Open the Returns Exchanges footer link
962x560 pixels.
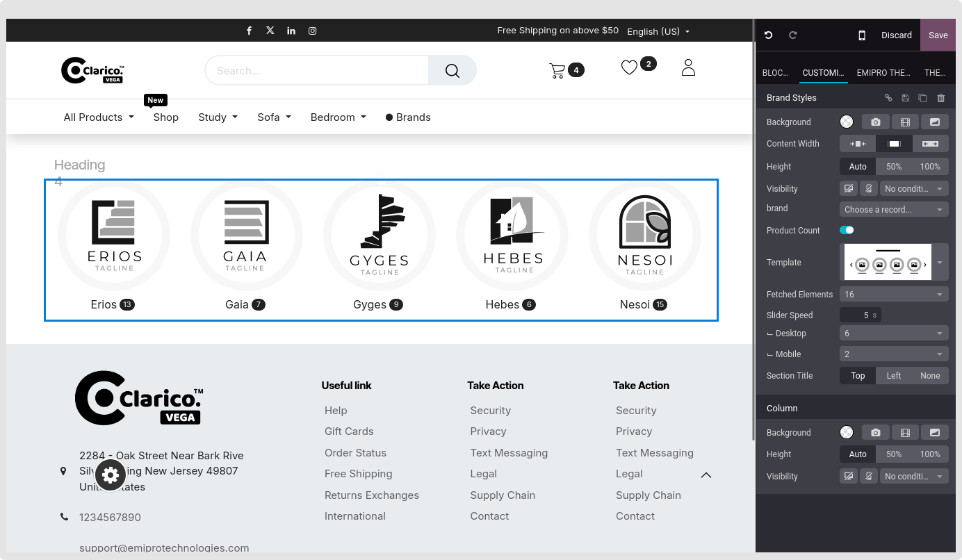tap(372, 495)
